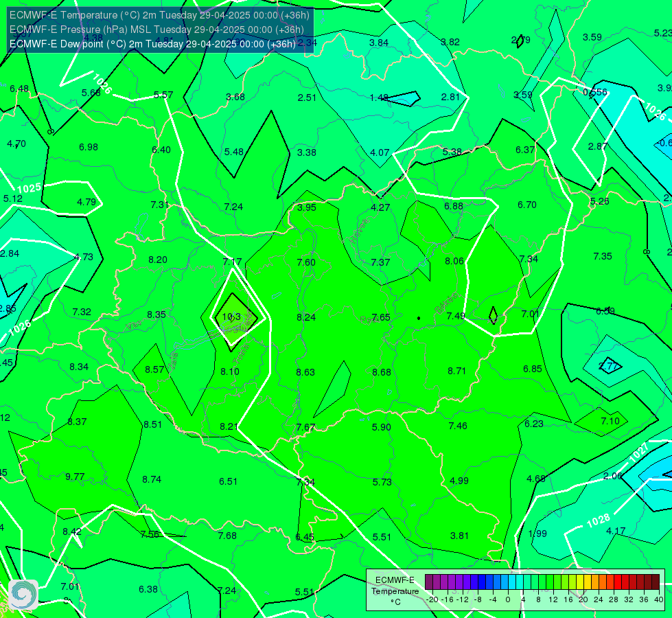
Task: Click the 6.85 temperature value
Action: [532, 369]
